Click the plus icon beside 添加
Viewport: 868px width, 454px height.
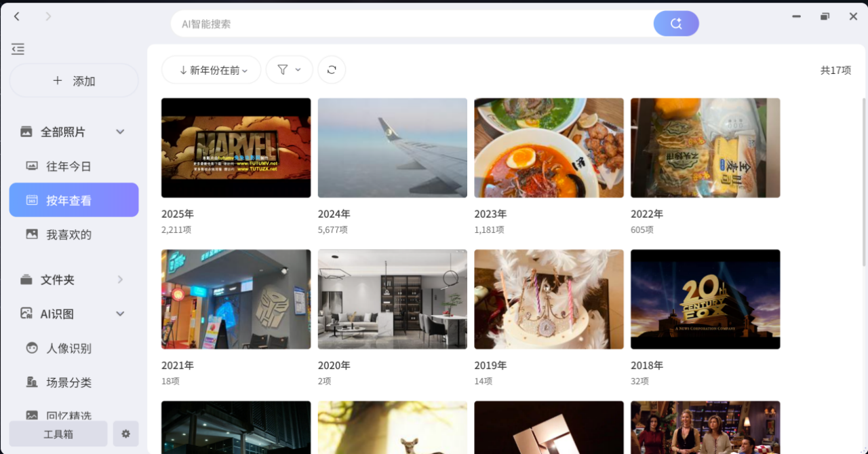point(58,81)
